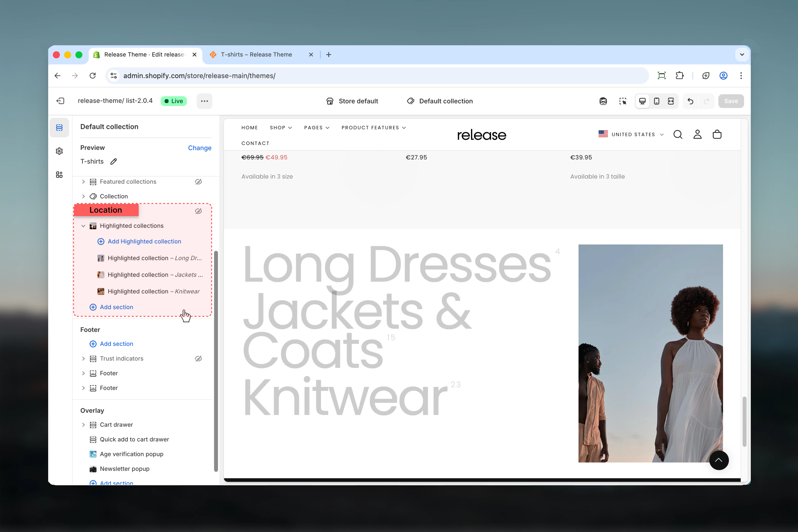798x532 pixels.
Task: Select Highlighted collection – Knitwear block
Action: tap(149, 292)
